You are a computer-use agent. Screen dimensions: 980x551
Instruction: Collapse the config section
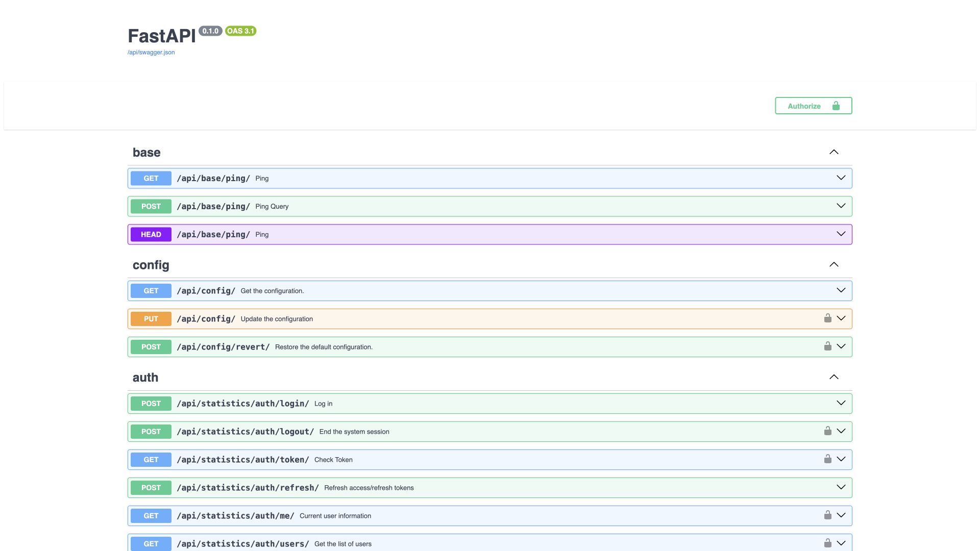(834, 264)
